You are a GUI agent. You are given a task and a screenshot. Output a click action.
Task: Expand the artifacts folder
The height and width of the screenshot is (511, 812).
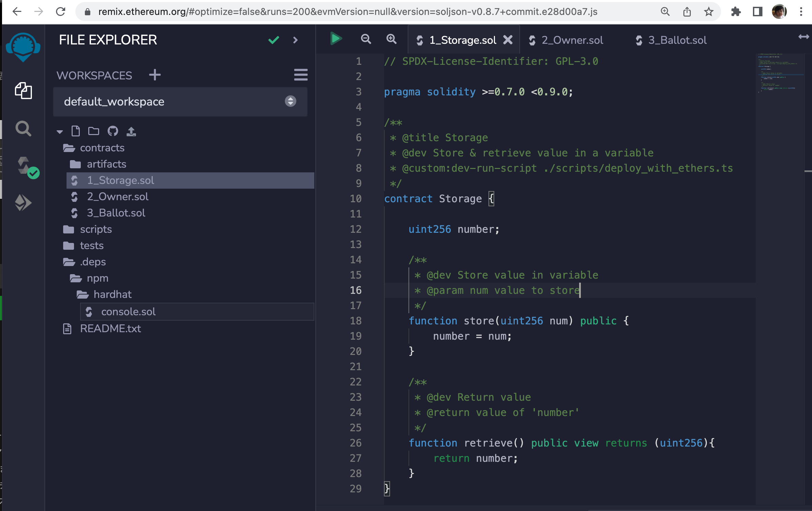[98, 164]
